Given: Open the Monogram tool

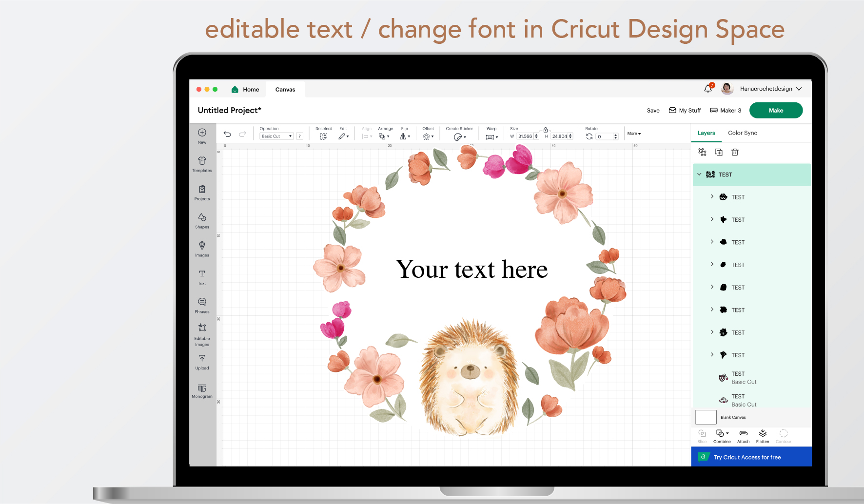Looking at the screenshot, I should 202,391.
